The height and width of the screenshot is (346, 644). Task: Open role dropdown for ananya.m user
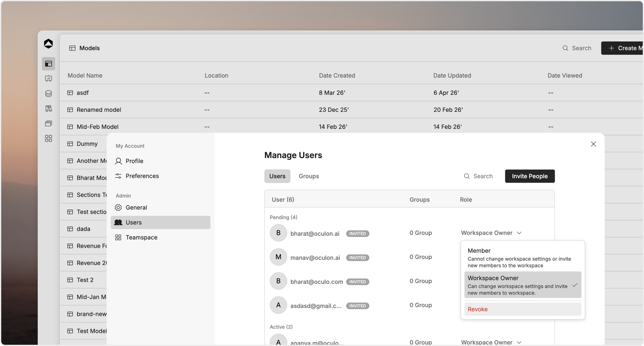click(491, 342)
